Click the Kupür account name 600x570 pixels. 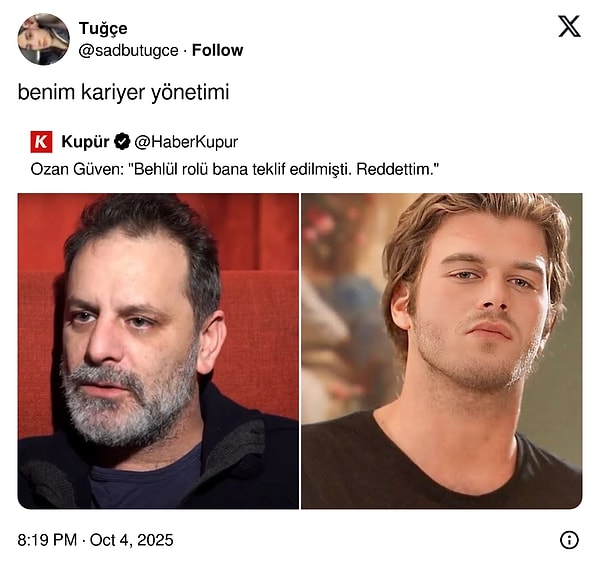[x=85, y=142]
